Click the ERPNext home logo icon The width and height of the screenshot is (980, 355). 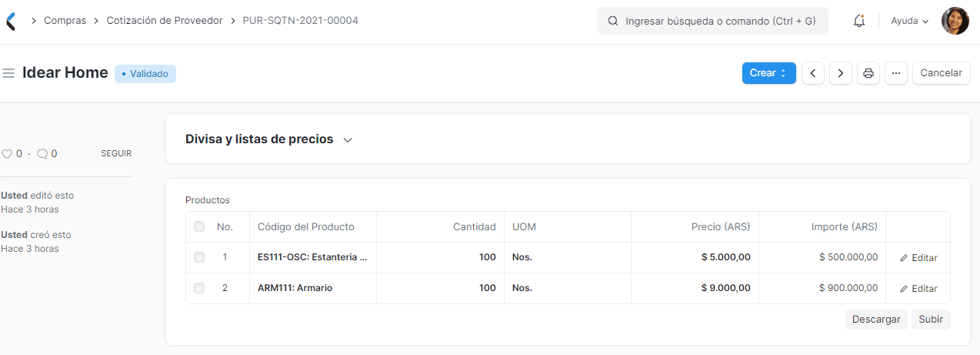click(10, 21)
